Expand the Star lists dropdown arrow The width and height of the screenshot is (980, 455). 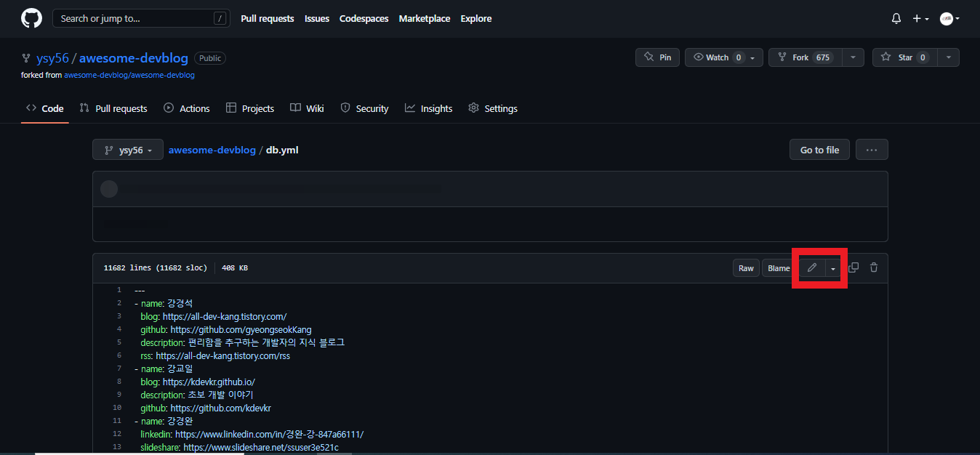coord(949,57)
